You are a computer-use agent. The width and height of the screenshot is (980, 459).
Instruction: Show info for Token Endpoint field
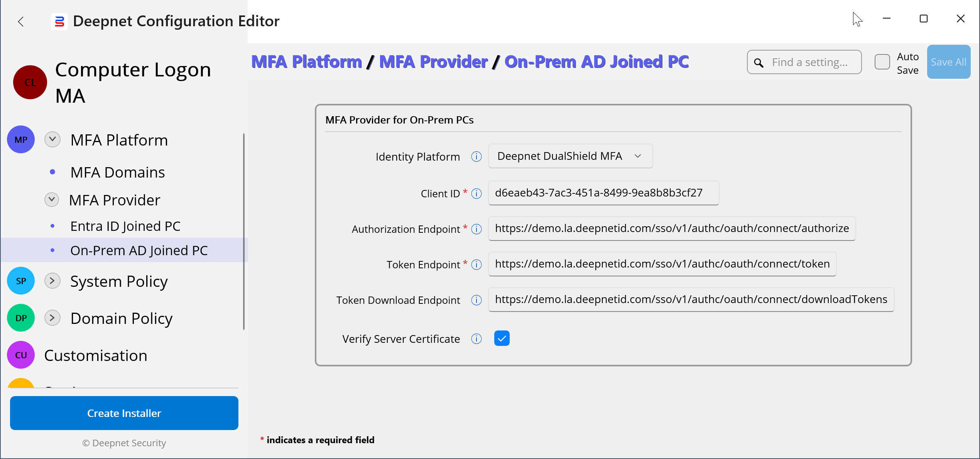(x=476, y=265)
